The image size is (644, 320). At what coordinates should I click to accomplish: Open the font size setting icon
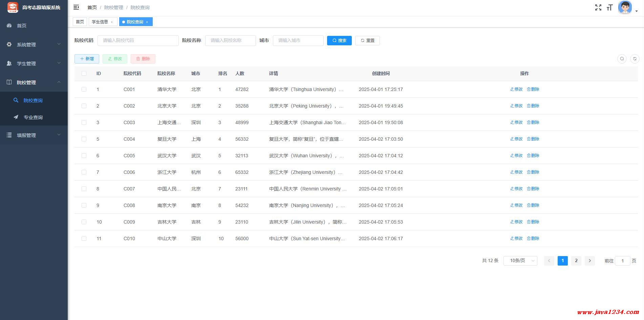(609, 7)
